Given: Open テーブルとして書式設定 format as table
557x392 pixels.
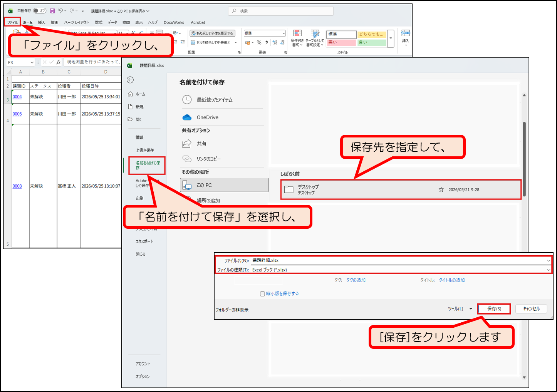Looking at the screenshot, I should (x=315, y=38).
